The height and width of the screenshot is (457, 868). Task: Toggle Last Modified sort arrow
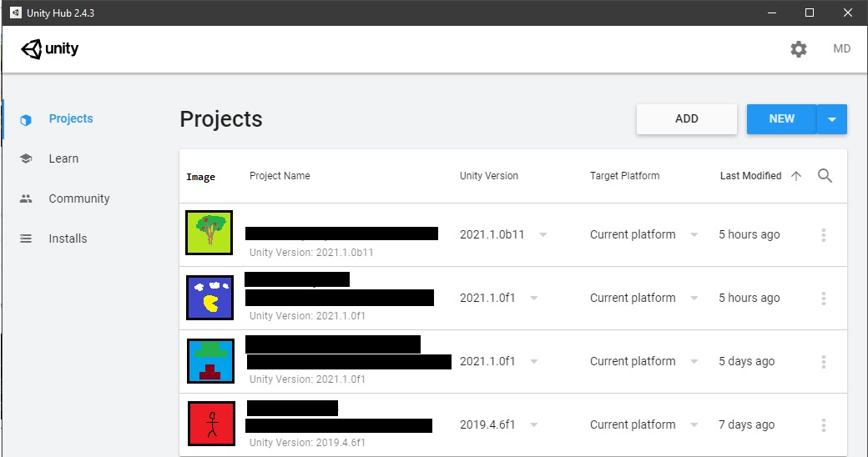click(796, 176)
